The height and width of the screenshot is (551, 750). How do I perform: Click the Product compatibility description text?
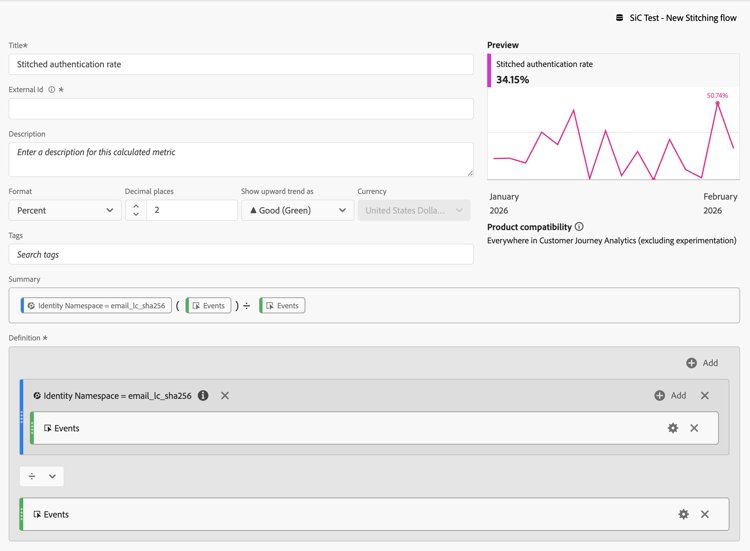point(612,241)
